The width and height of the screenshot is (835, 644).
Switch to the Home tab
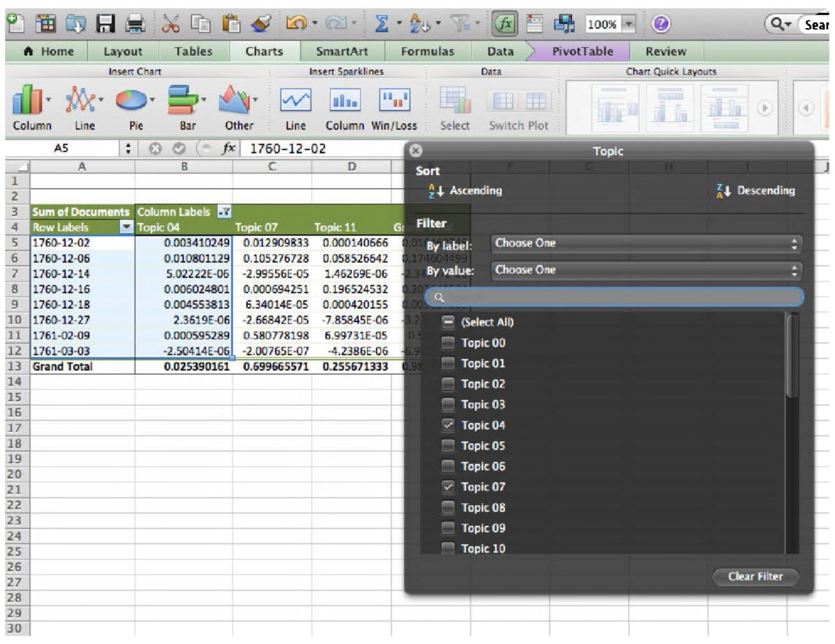pyautogui.click(x=49, y=51)
